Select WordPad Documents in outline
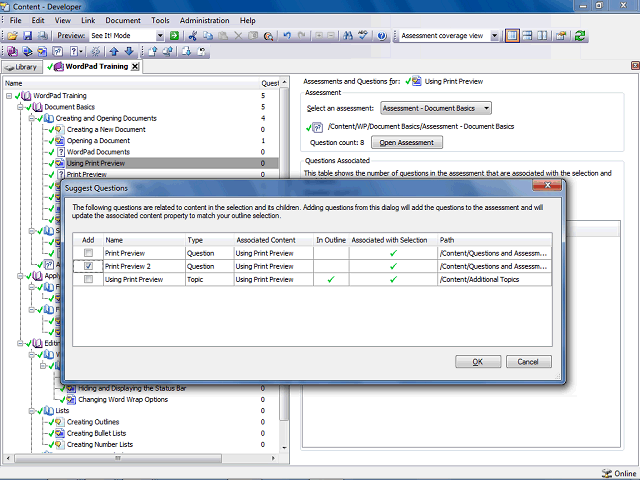The width and height of the screenshot is (640, 480). click(98, 152)
